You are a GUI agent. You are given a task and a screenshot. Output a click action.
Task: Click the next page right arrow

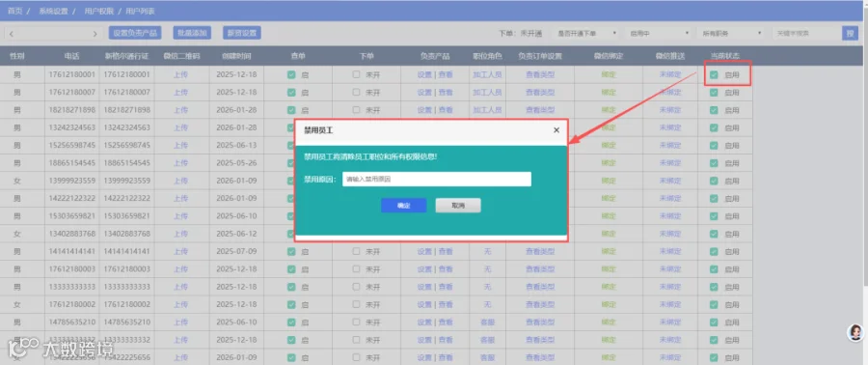pos(95,34)
